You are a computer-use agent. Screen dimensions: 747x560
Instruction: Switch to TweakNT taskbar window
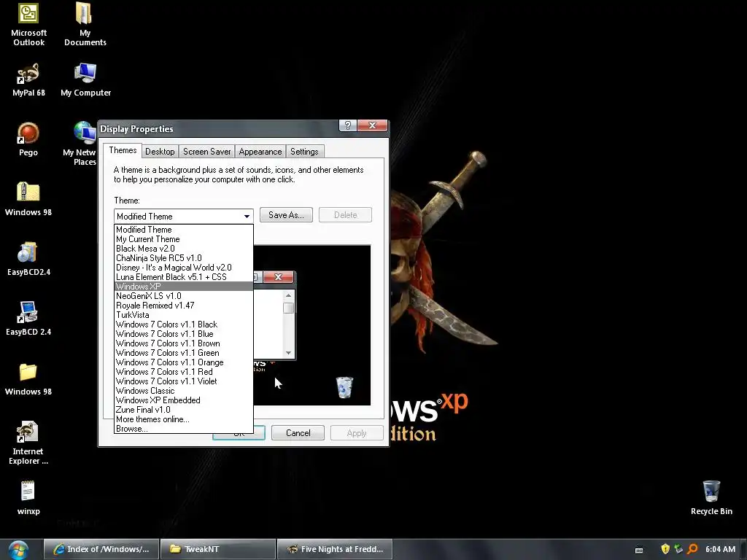[218, 549]
